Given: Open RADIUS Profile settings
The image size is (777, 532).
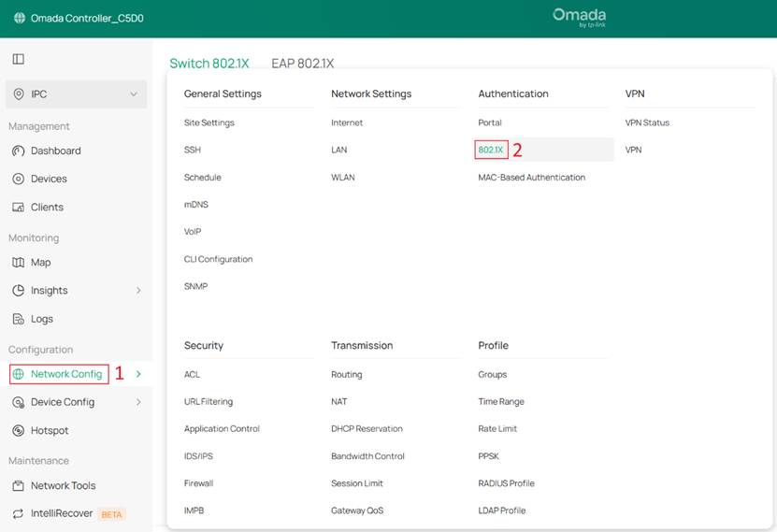Looking at the screenshot, I should (x=506, y=483).
